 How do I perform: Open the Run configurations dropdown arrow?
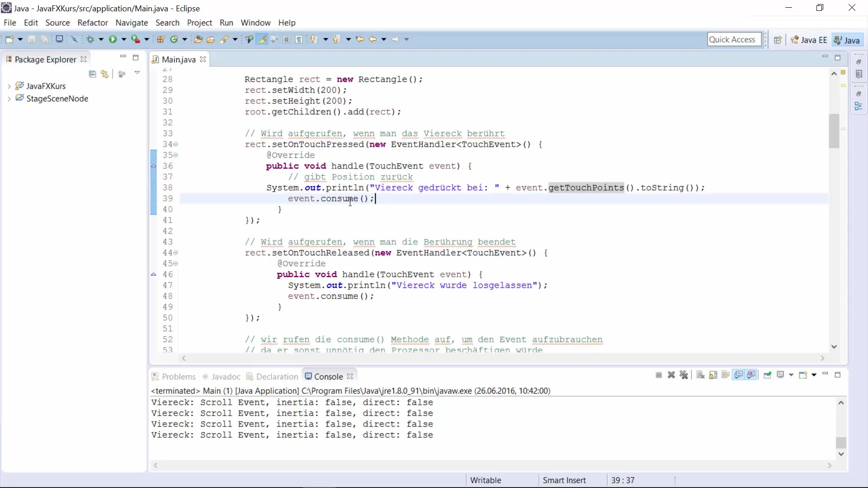(123, 39)
